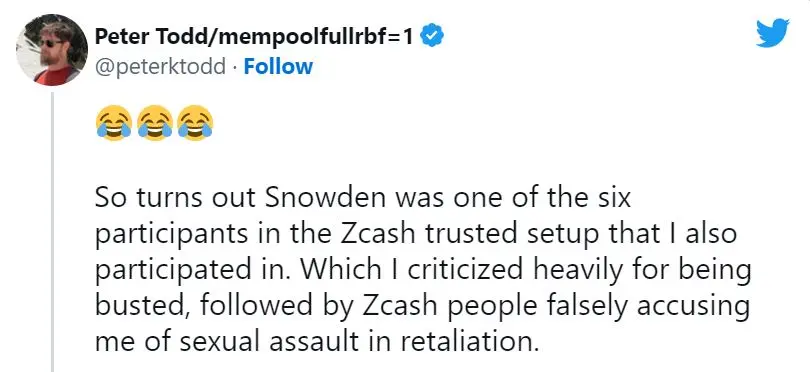Click the Twitter bird logo
Image resolution: width=810 pixels, height=372 pixels.
click(773, 33)
